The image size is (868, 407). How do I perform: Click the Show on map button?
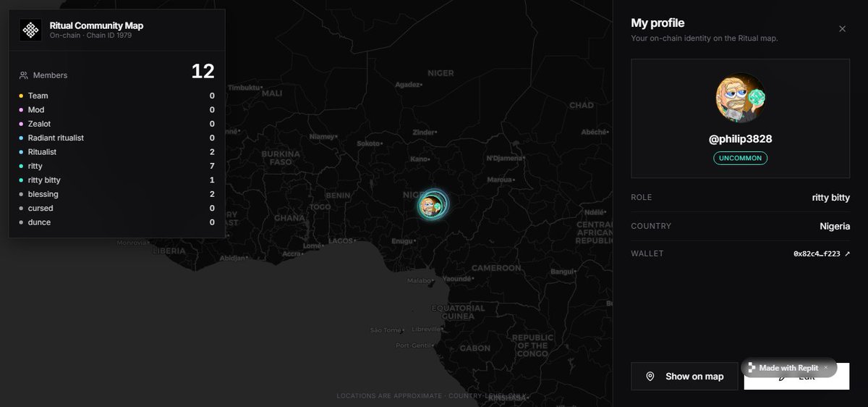tap(684, 377)
